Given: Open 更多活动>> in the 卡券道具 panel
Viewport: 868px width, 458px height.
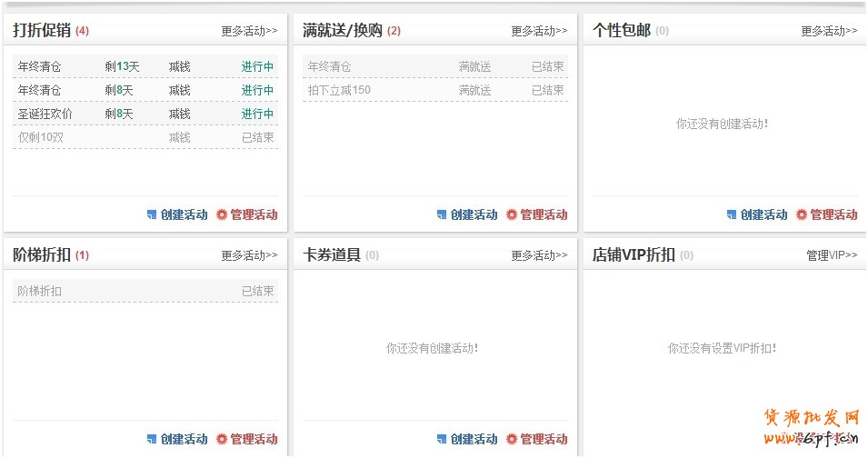Looking at the screenshot, I should point(539,255).
